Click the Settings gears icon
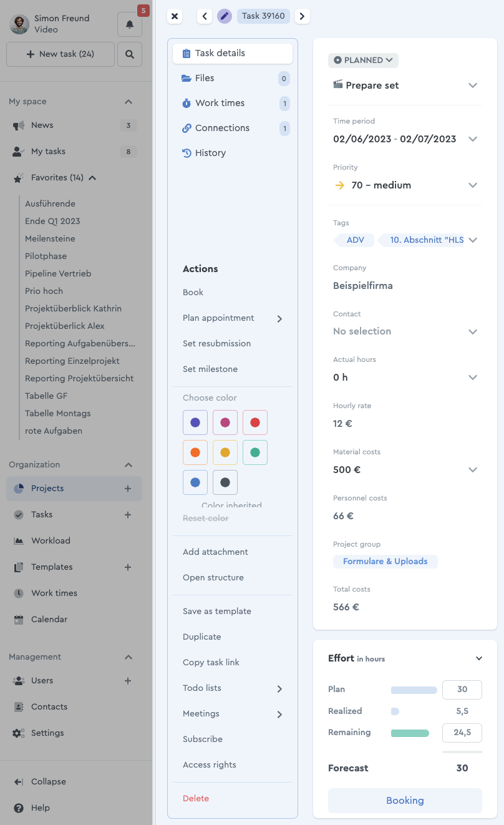 tap(19, 733)
